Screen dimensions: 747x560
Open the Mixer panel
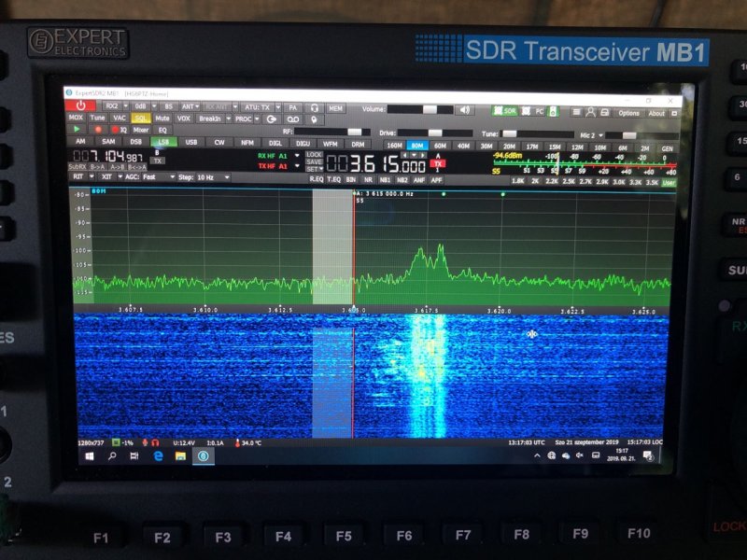[x=141, y=130]
